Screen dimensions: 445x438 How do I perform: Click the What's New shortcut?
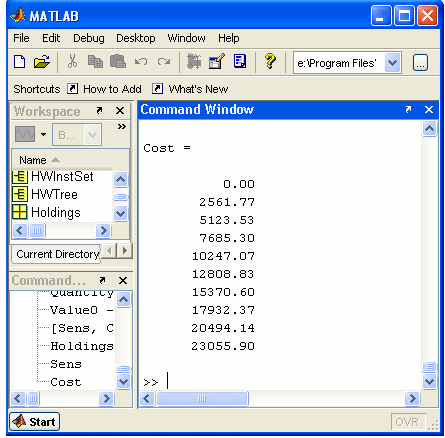(x=198, y=89)
